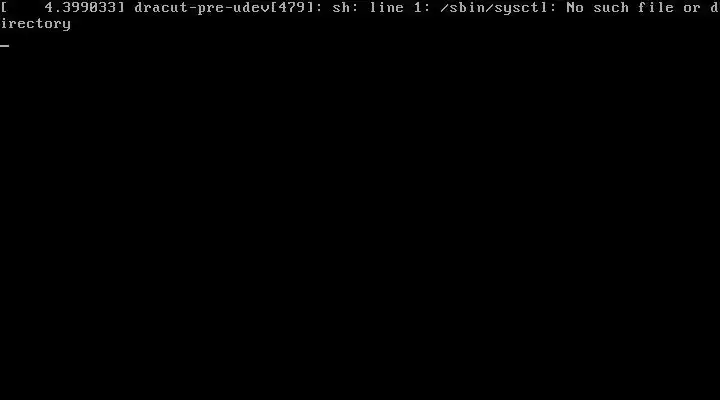Click the word 'such'
The width and height of the screenshot is (720, 400).
(x=611, y=7)
